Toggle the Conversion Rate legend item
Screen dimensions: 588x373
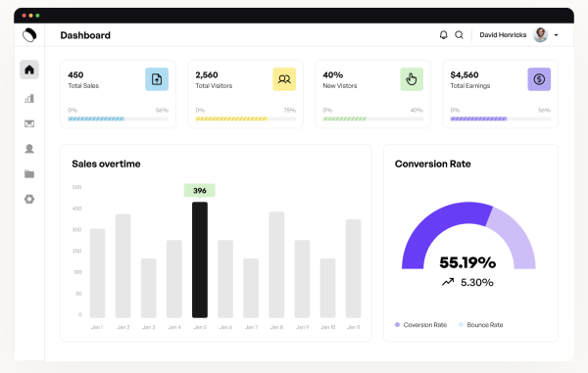420,325
